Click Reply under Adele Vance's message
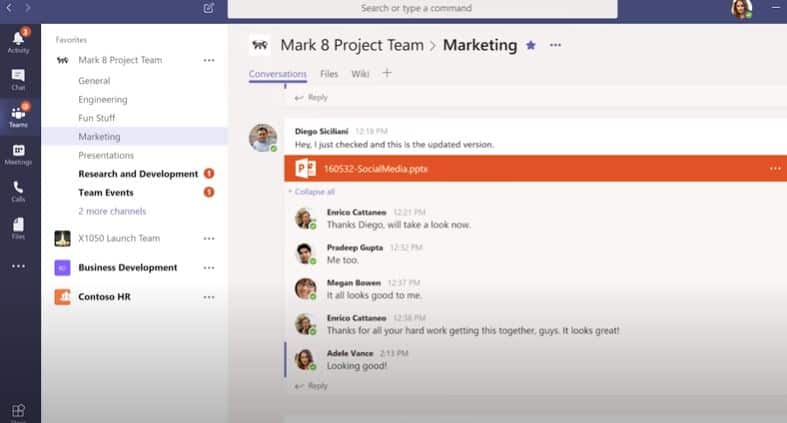This screenshot has width=787, height=423. click(311, 386)
